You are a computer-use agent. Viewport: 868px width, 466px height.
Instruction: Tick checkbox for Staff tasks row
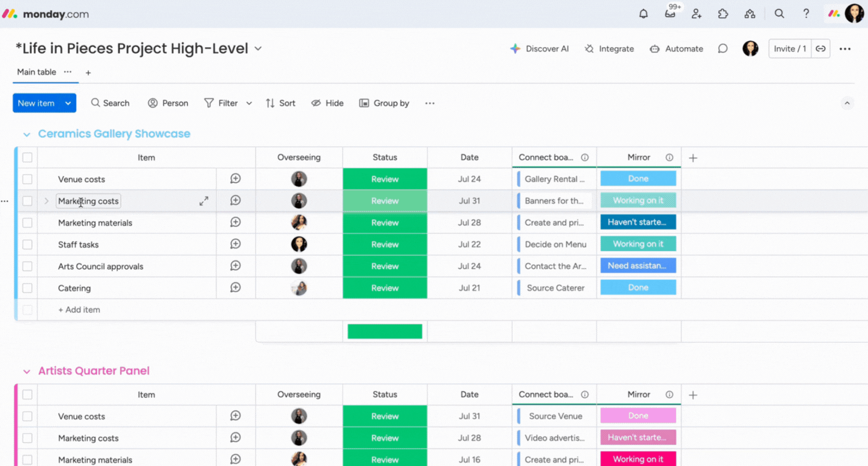[x=28, y=244]
